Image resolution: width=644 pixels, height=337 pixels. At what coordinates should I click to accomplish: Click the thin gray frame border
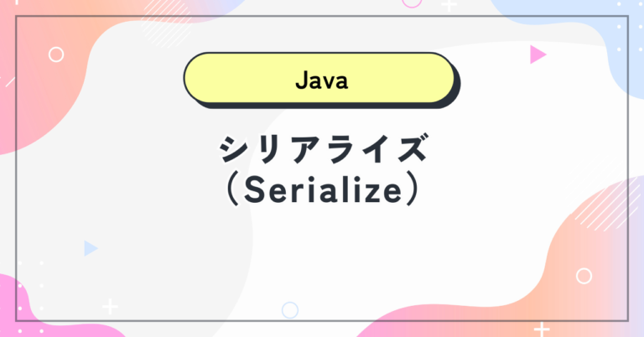[x=322, y=17]
